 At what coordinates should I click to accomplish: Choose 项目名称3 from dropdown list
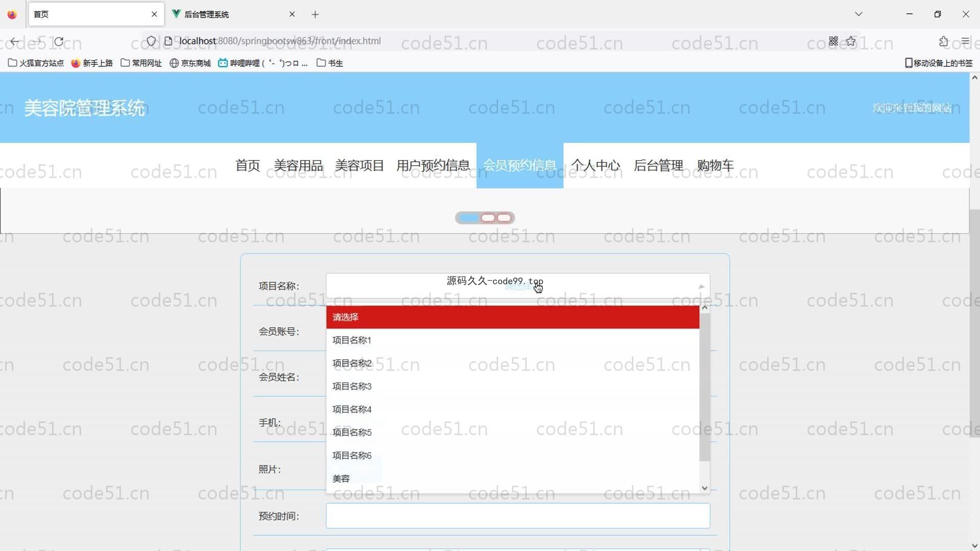352,386
